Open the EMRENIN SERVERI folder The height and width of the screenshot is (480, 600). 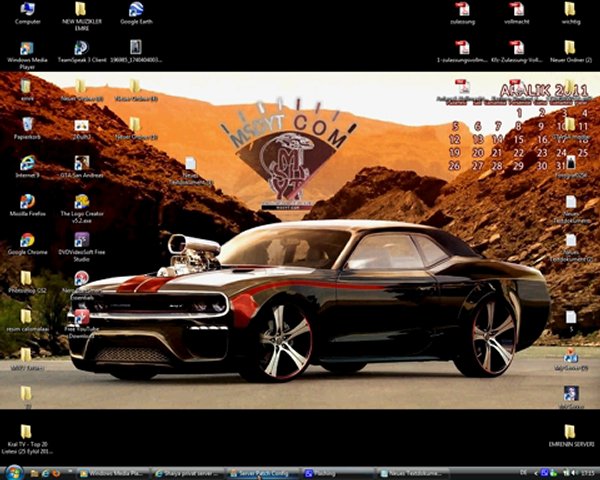[570, 432]
